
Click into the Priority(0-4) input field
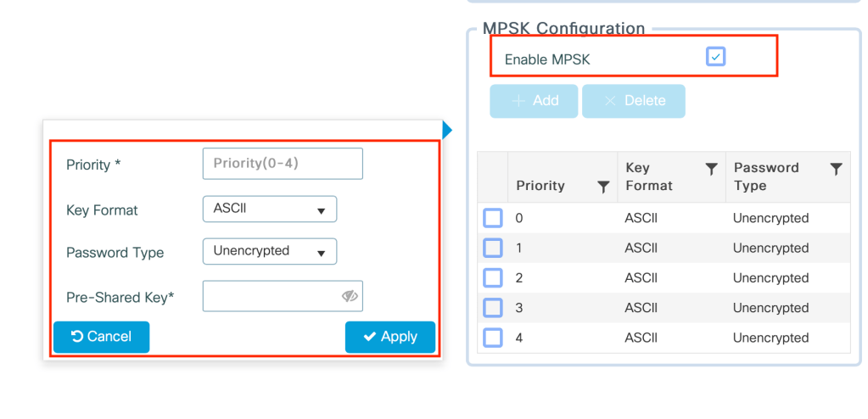pos(283,164)
